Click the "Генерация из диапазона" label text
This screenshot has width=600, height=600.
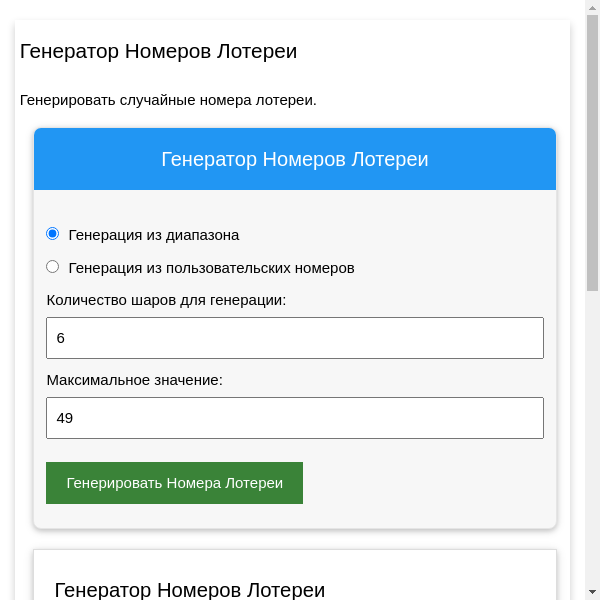pos(153,235)
